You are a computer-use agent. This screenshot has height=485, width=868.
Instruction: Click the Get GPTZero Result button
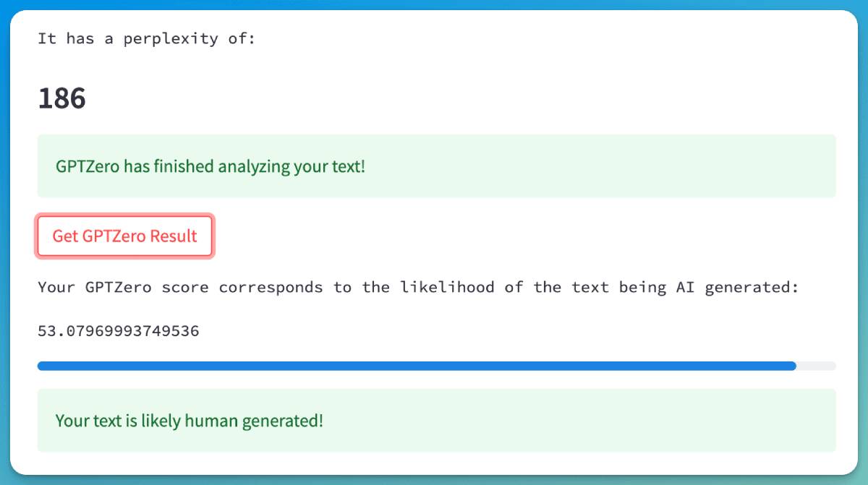pos(124,236)
